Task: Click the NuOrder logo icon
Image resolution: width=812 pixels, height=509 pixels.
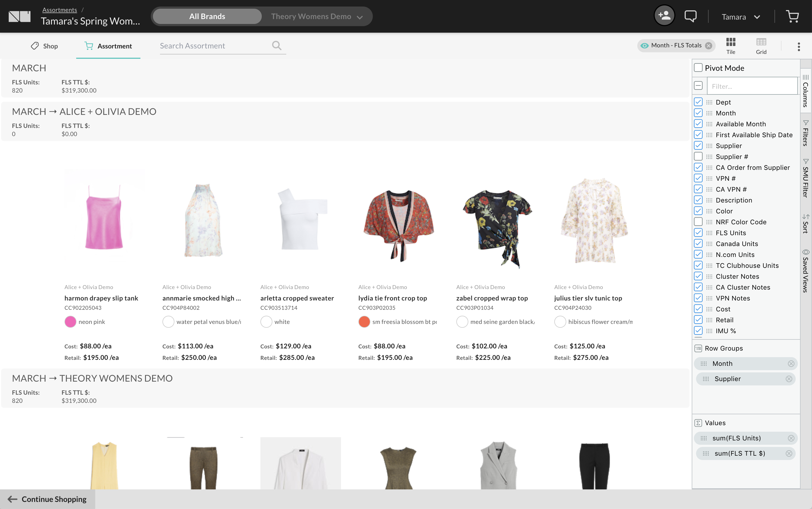Action: point(20,16)
